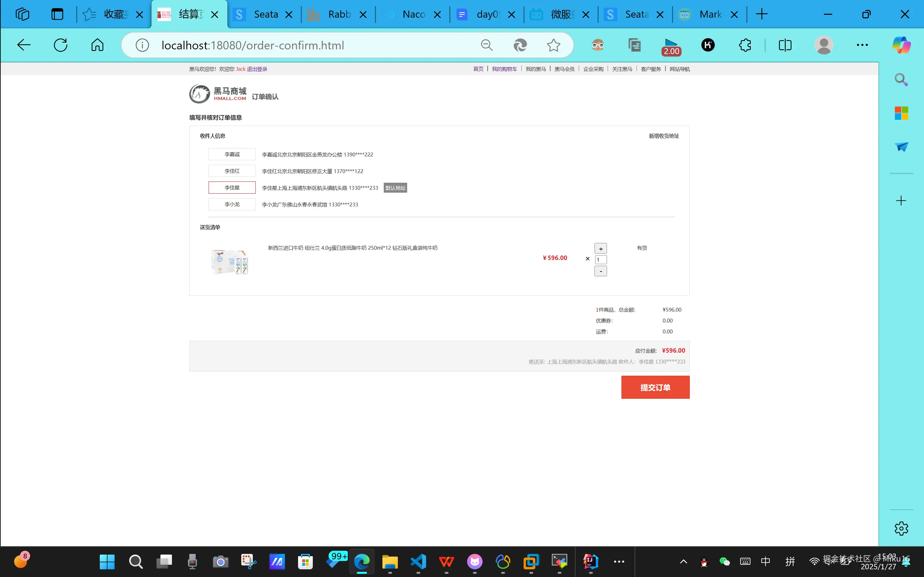Click the home icon in toolbar
The height and width of the screenshot is (577, 924).
point(97,45)
